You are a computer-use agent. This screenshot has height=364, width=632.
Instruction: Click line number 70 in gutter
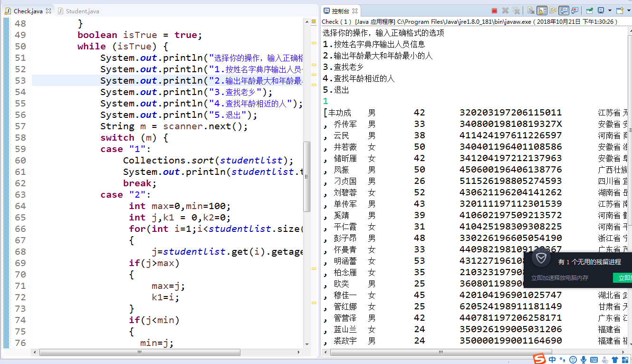(20, 275)
